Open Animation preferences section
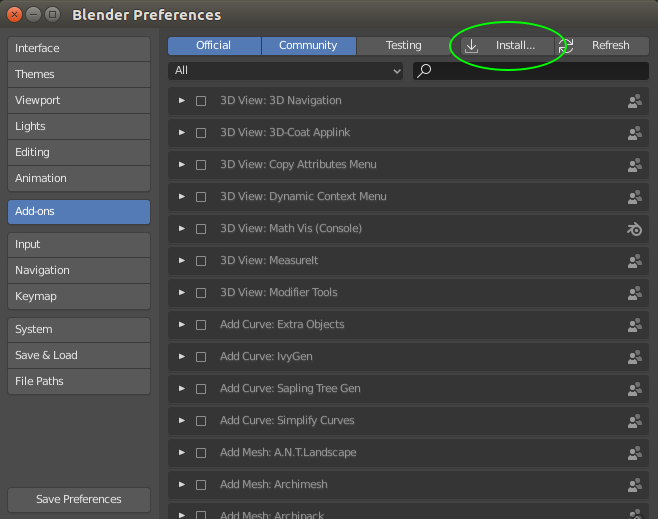Image resolution: width=658 pixels, height=519 pixels. pos(79,179)
